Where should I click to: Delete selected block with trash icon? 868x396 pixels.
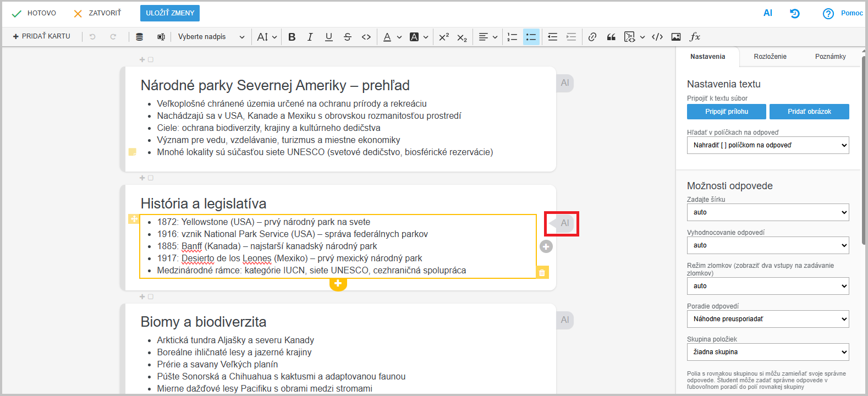(542, 272)
